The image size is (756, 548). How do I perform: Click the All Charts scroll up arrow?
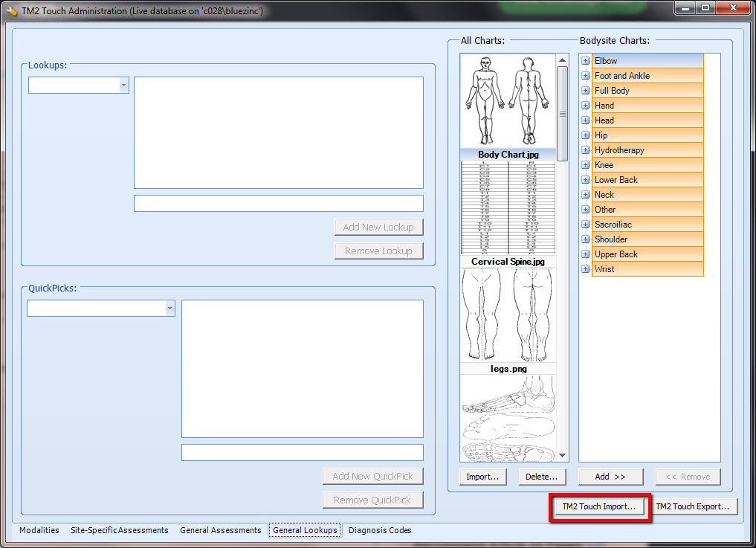coord(562,59)
